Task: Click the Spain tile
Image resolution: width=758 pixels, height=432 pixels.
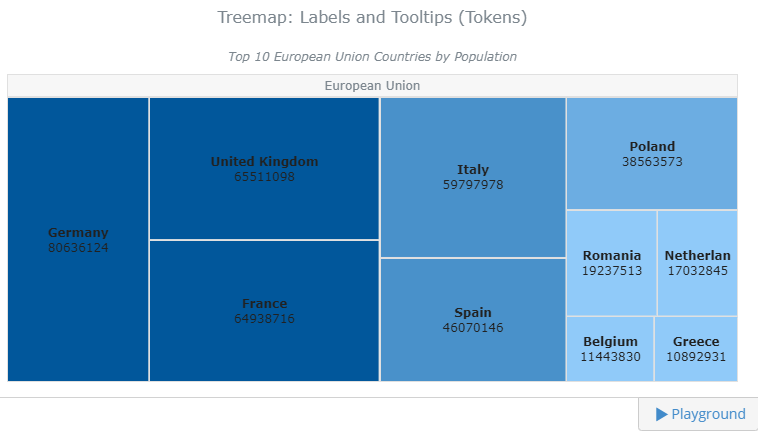Action: pos(473,320)
